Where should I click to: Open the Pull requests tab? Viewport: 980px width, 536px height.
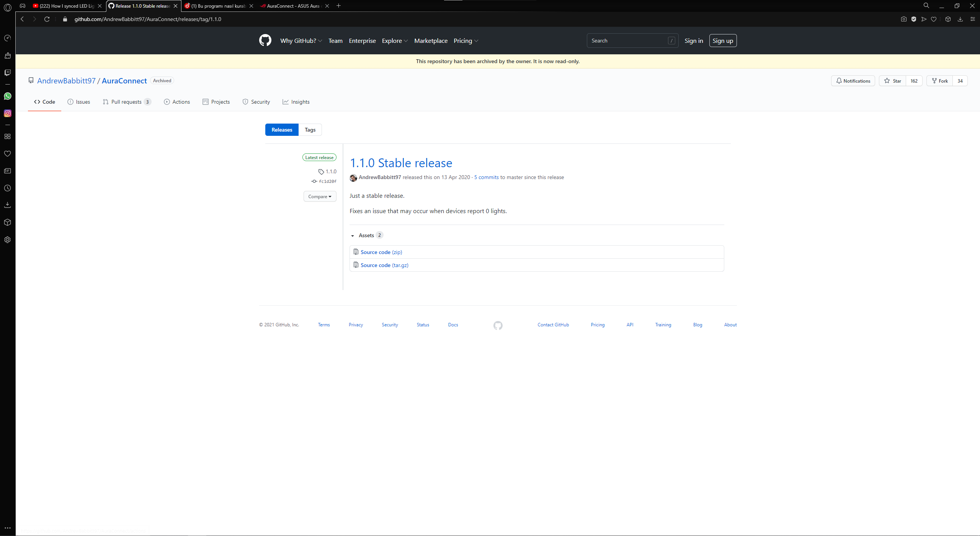(127, 102)
